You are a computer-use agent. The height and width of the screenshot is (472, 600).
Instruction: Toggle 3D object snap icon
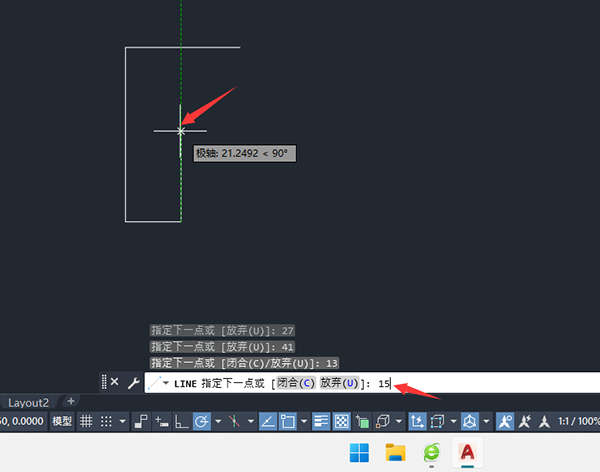[x=382, y=421]
